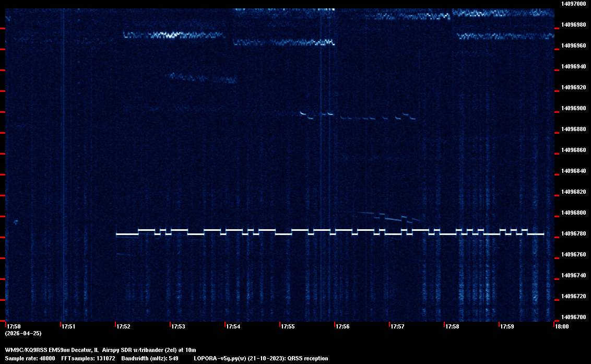591x364 pixels.
Task: Click the 14096840 frequency scale label
Action: pos(573,171)
